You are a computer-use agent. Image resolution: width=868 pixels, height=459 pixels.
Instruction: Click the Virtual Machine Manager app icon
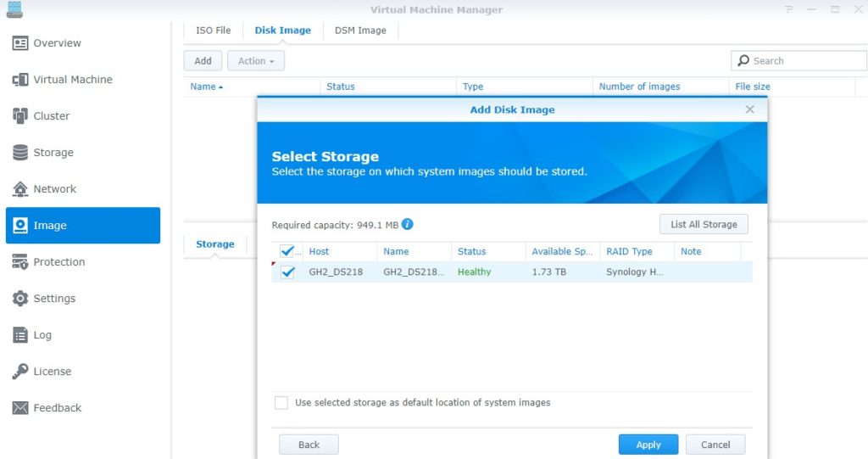[14, 9]
